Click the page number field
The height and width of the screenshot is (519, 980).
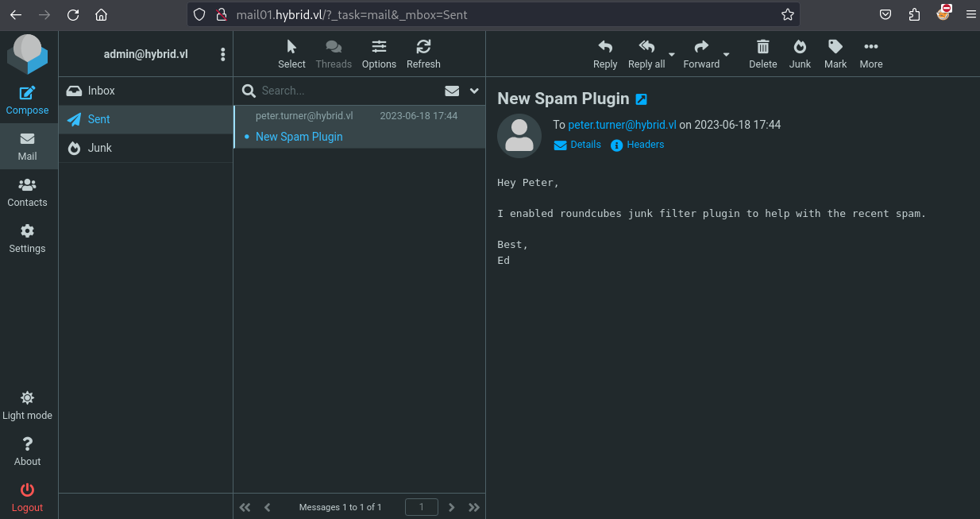point(422,507)
